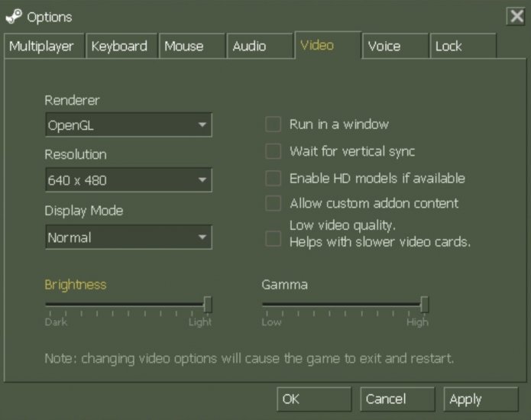Check Allow custom addon content
The width and height of the screenshot is (531, 420).
[x=273, y=204]
